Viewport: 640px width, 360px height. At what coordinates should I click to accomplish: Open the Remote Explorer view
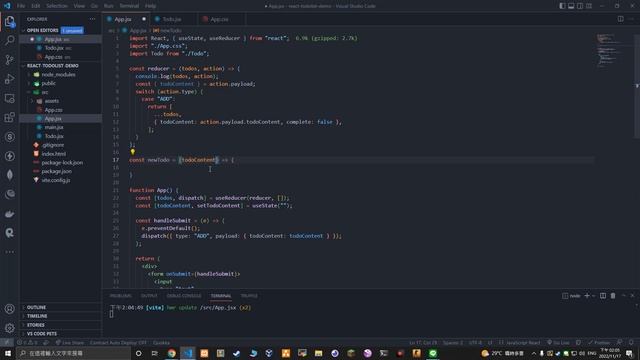10,98
